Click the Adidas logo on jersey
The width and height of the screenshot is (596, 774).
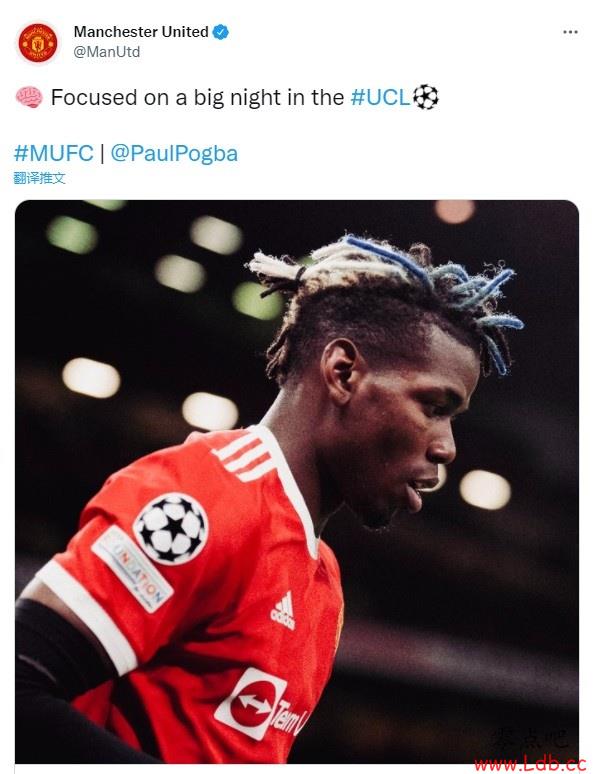click(283, 611)
